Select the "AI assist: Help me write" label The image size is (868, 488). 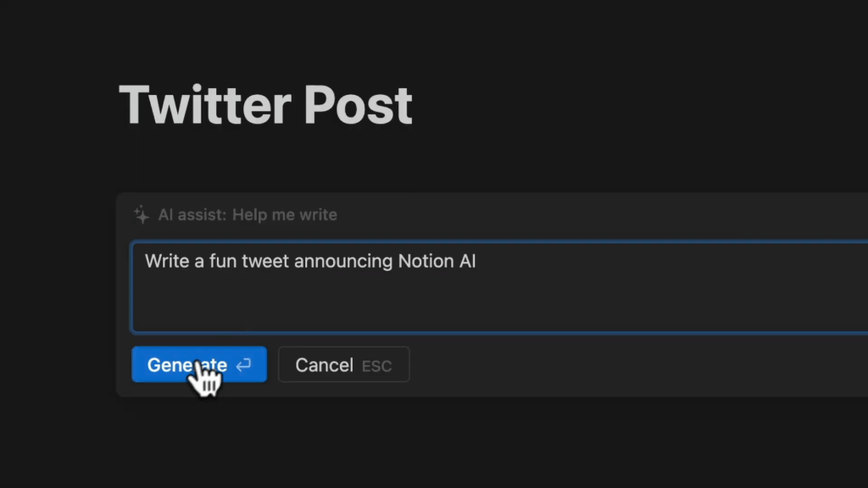point(247,215)
